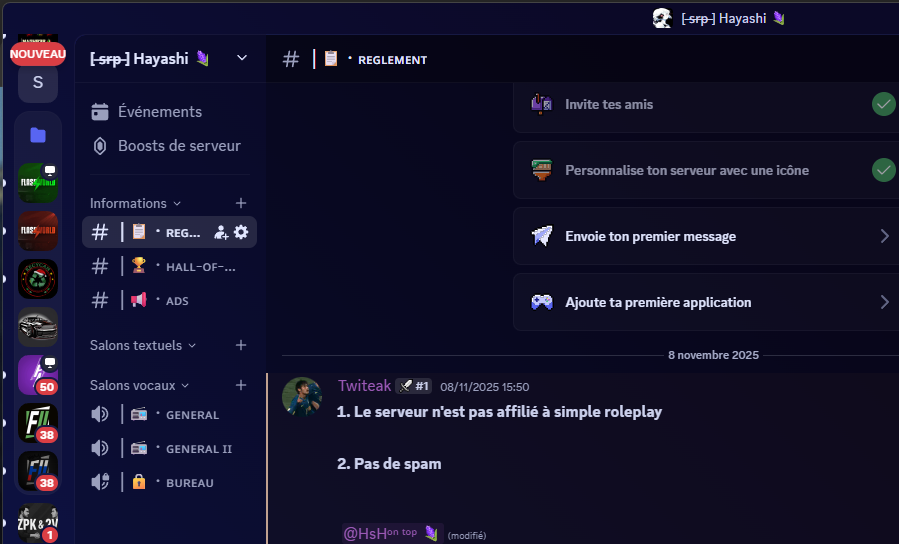
Task: Open the server folder icon in sidebar
Action: pyautogui.click(x=38, y=135)
